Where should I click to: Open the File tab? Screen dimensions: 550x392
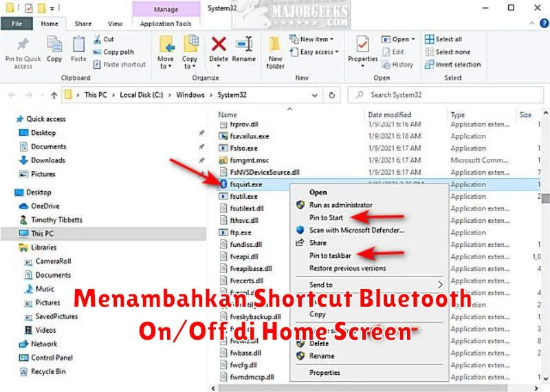tap(16, 23)
